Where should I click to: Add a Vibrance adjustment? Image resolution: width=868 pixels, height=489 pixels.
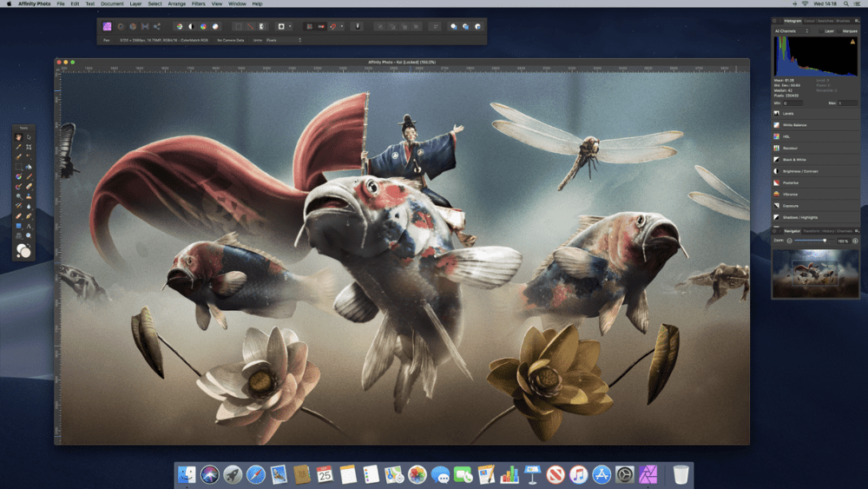point(816,195)
